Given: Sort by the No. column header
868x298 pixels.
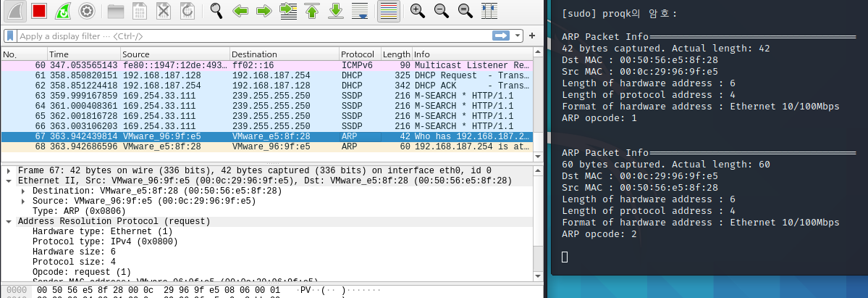Looking at the screenshot, I should coord(25,54).
